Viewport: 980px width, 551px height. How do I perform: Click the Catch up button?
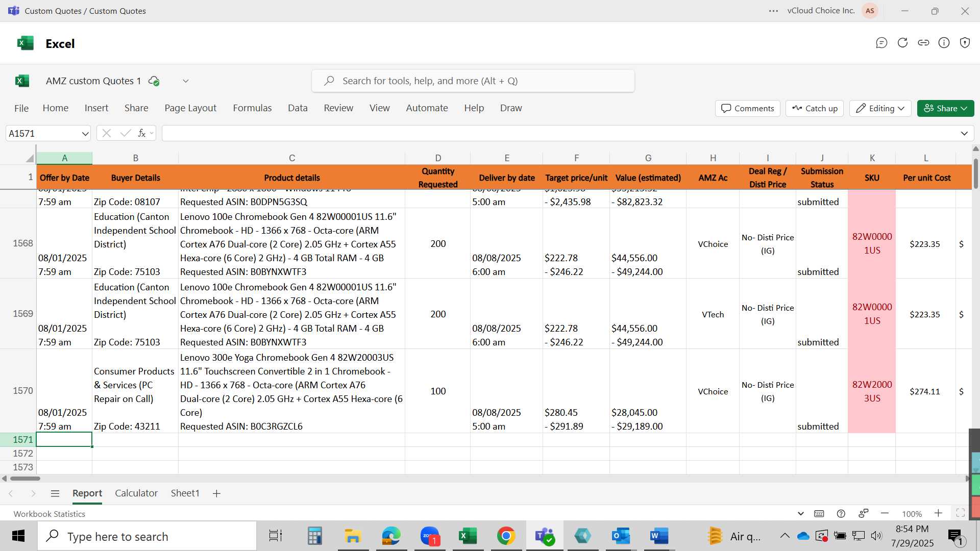(815, 108)
